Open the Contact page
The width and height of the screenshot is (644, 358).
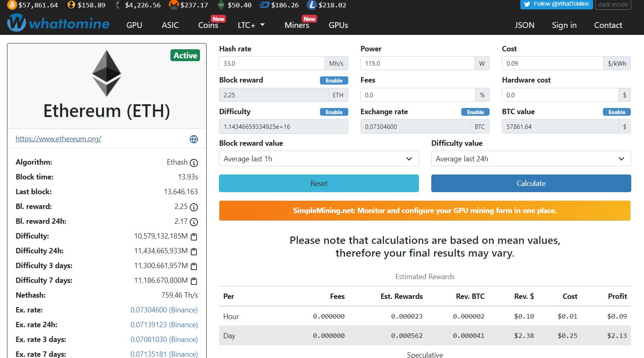click(608, 25)
